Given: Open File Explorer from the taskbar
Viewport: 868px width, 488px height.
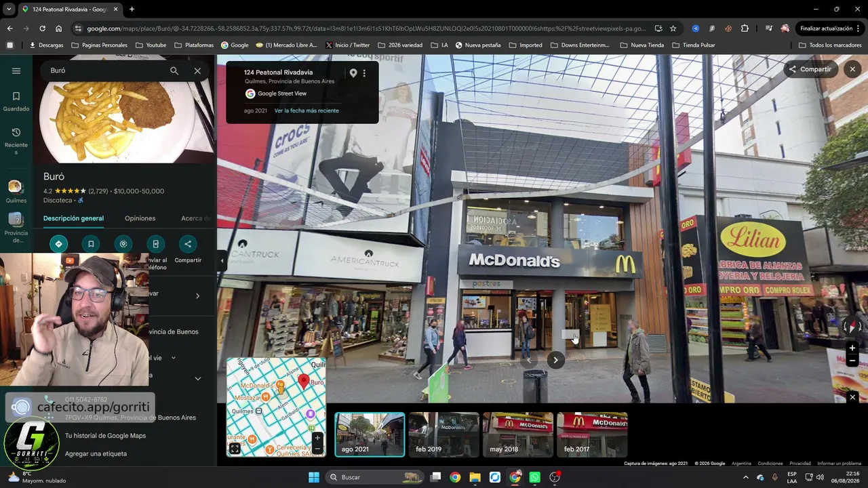Looking at the screenshot, I should (475, 477).
